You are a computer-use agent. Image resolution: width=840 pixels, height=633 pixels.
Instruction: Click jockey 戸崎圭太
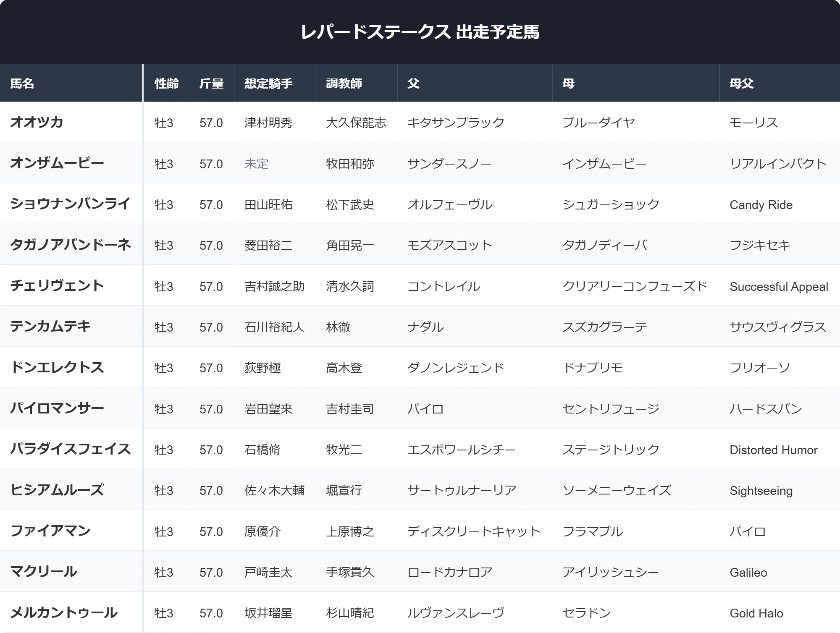click(x=268, y=572)
